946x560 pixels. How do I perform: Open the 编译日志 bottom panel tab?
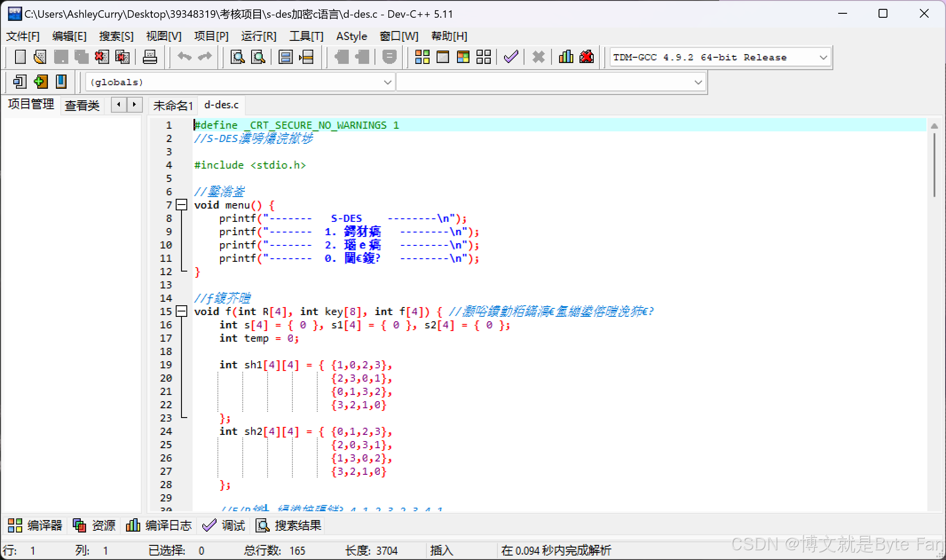[x=159, y=526]
